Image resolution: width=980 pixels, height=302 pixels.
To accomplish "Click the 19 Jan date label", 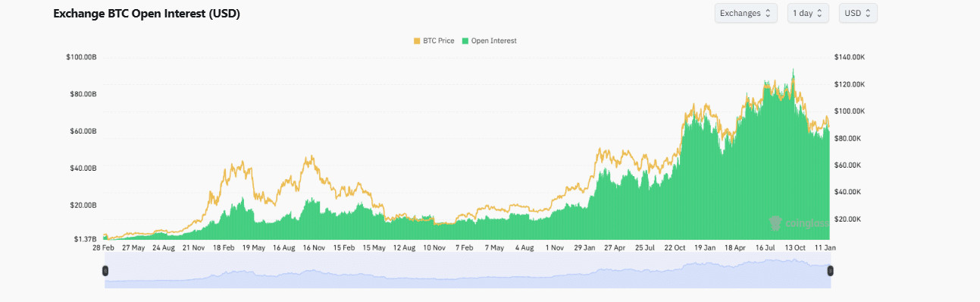I will (x=705, y=247).
